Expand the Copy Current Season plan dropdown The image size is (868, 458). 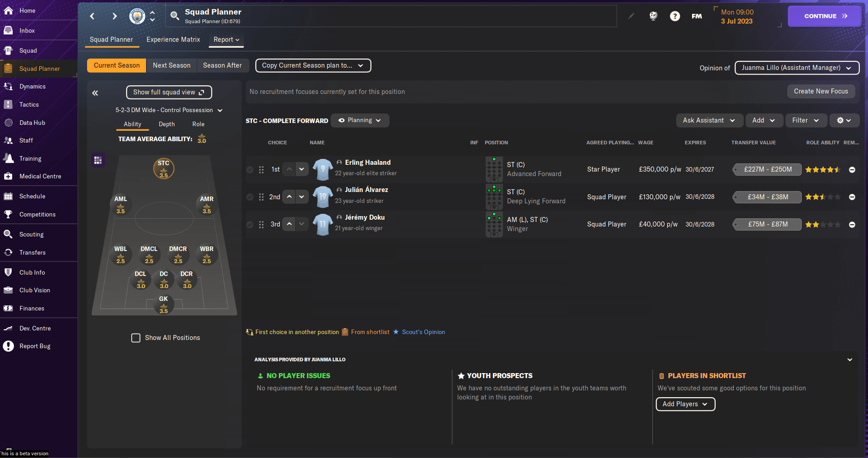[x=313, y=65]
